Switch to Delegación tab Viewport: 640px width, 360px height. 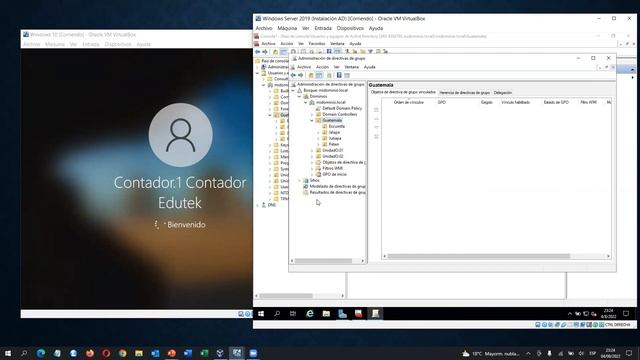[x=502, y=93]
